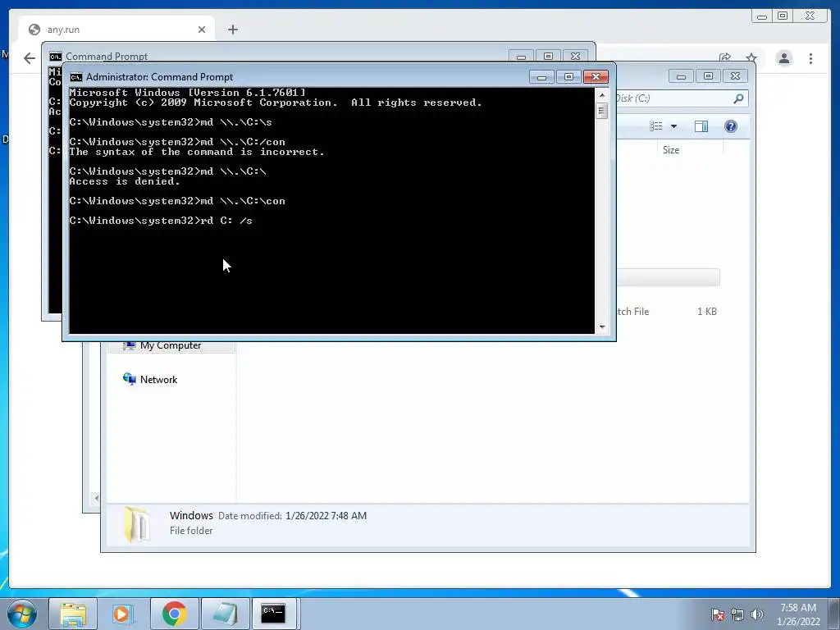Go back in Chrome
The width and height of the screenshot is (840, 630).
[x=30, y=58]
